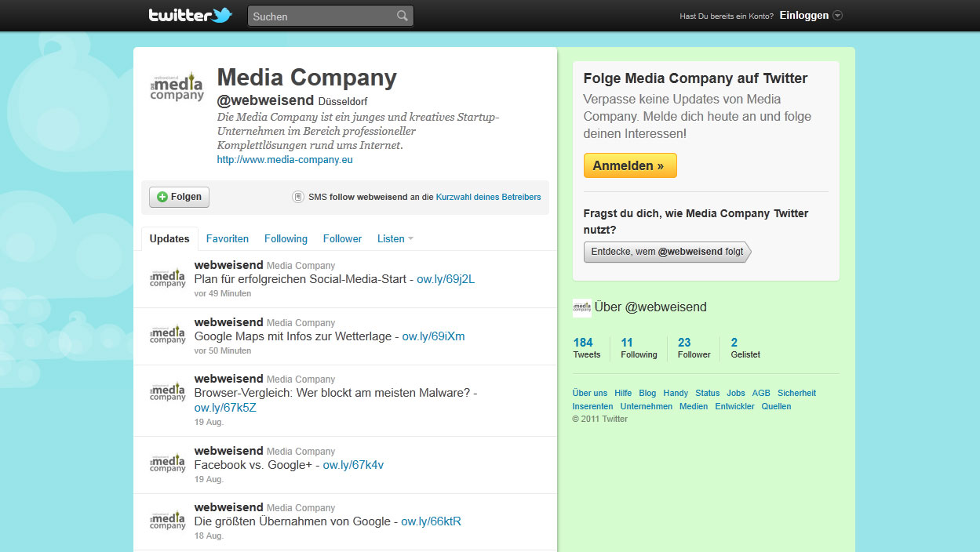Screen dimensions: 980x552
Task: Click 'Hast Du bereits ein Konto?' text
Action: (x=727, y=16)
